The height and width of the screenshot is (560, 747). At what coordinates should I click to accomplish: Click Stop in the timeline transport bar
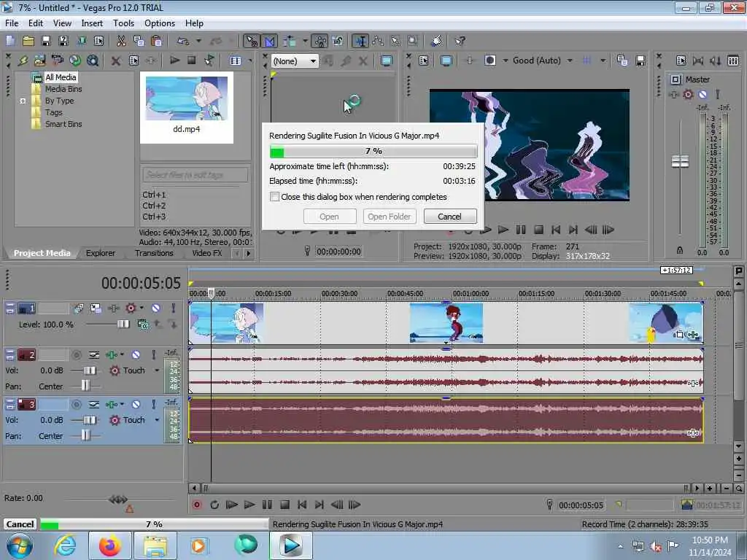coord(285,505)
